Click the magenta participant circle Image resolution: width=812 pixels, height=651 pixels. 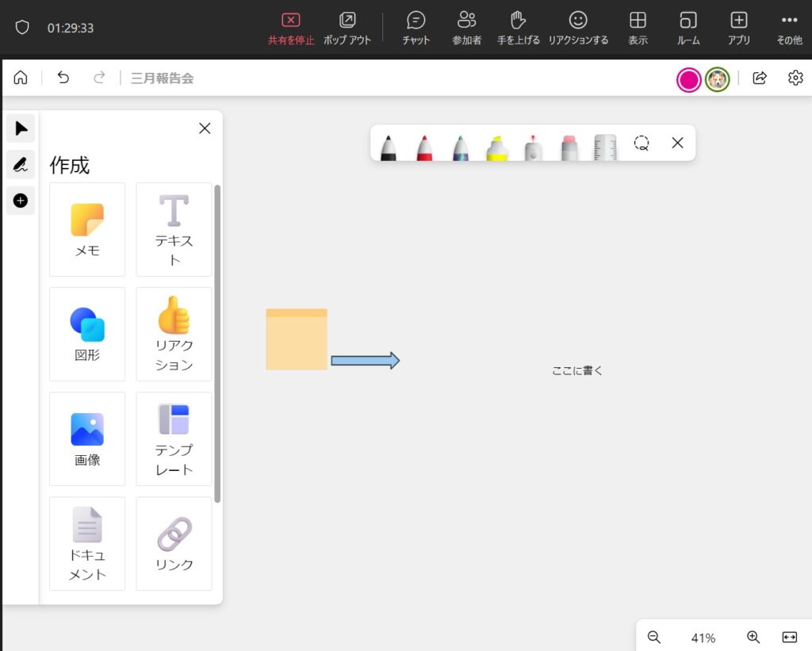(688, 79)
